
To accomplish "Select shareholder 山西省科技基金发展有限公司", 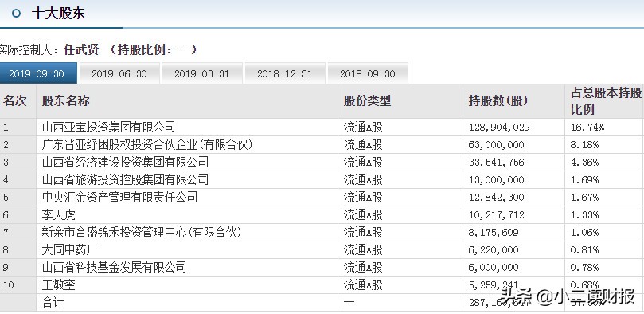I will click(x=114, y=268).
